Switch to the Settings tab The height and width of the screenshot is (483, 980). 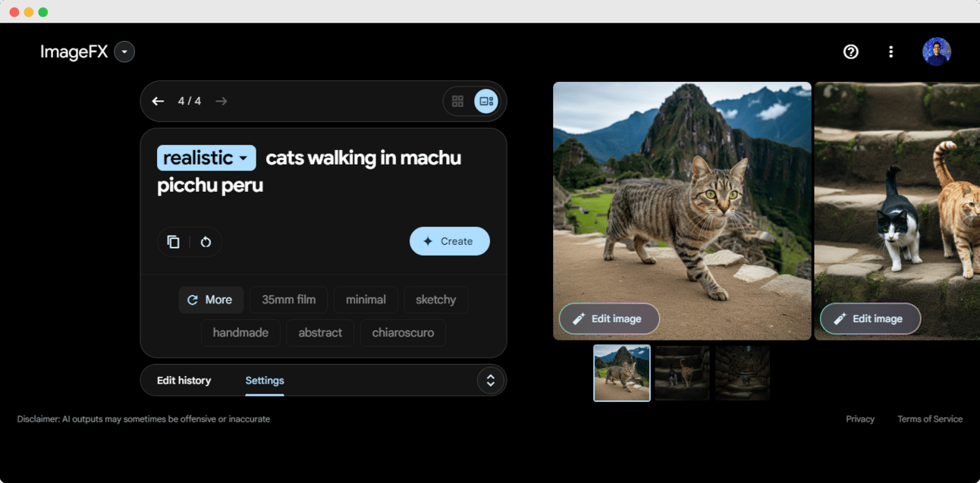[265, 381]
